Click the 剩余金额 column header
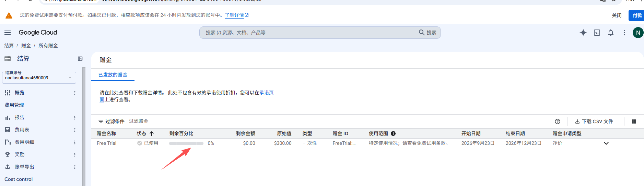The width and height of the screenshot is (644, 186). pos(246,133)
